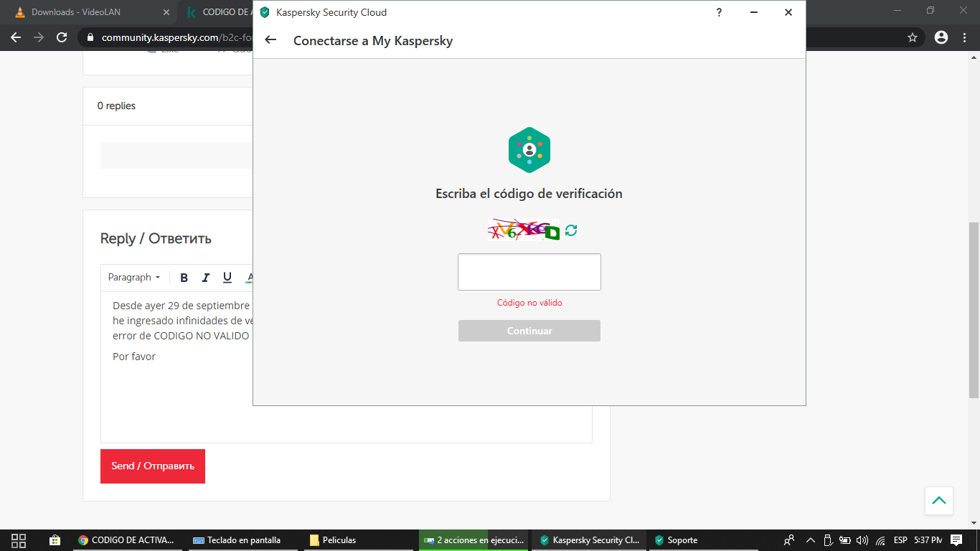This screenshot has width=980, height=551.
Task: Open '2 acciones en ejecuci...' taskbar item
Action: click(475, 540)
